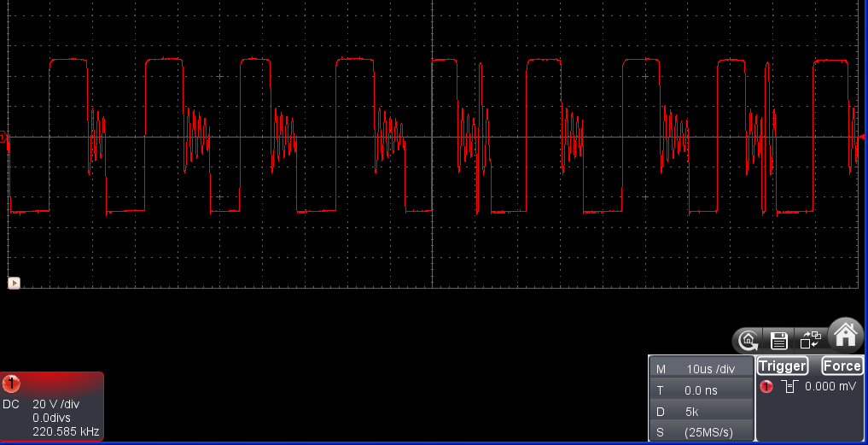Select the T 0.0 ns horizontal position row
The width and height of the screenshot is (868, 445).
[x=701, y=390]
